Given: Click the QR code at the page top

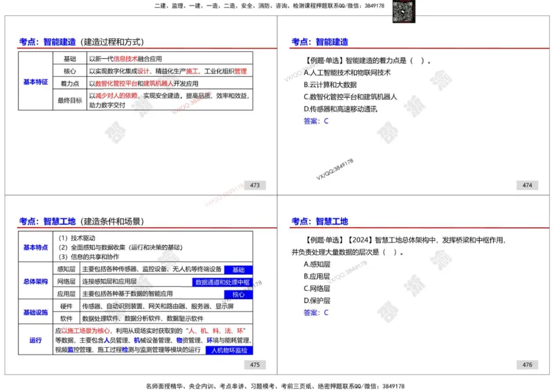Looking at the screenshot, I should pyautogui.click(x=404, y=11).
